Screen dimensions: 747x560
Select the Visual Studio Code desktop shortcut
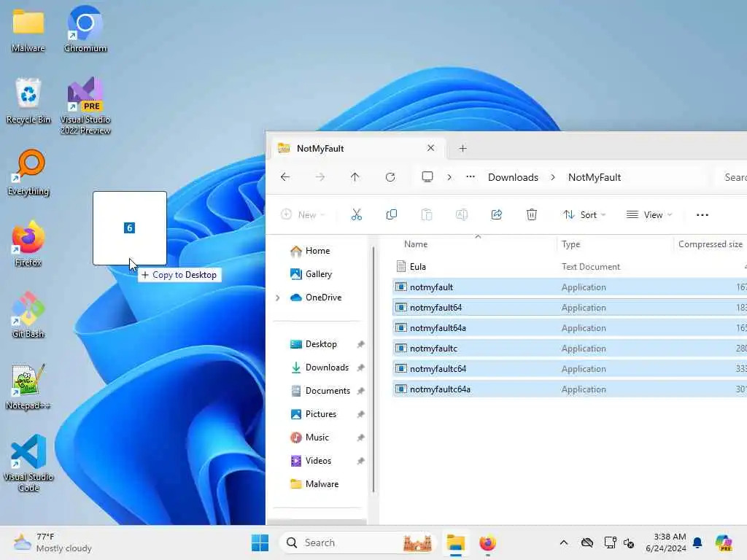click(28, 463)
